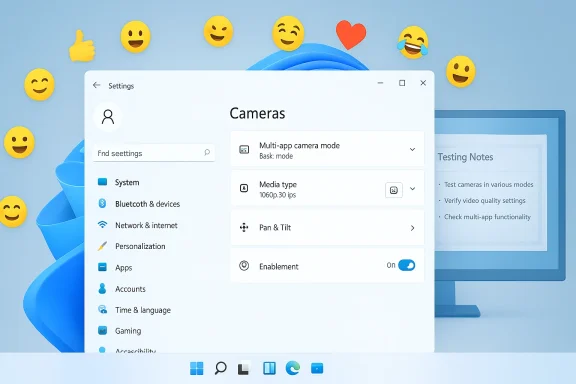Click the Pan & Tilt move icon
Image resolution: width=576 pixels, height=384 pixels.
(244, 227)
